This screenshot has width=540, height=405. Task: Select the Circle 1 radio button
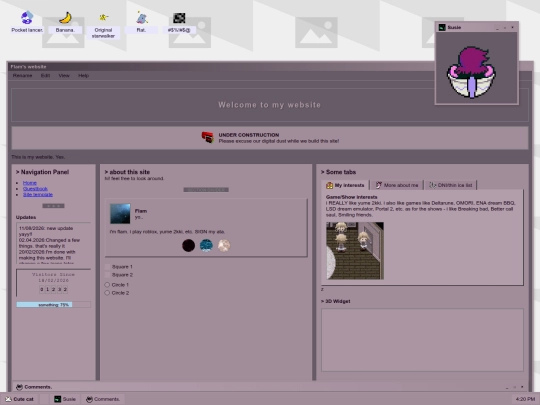pyautogui.click(x=107, y=285)
